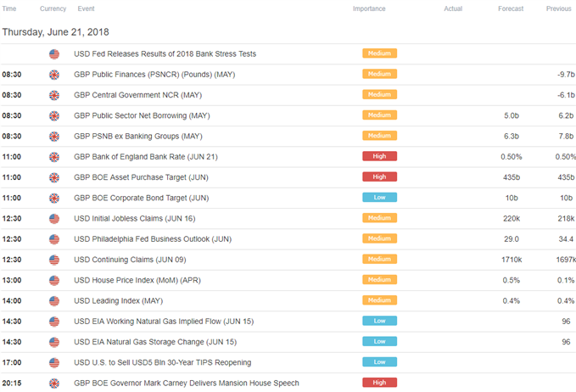Image resolution: width=576 pixels, height=392 pixels.
Task: Click Medium badge for Philadelphia Fed Business Outlook
Action: (x=379, y=238)
